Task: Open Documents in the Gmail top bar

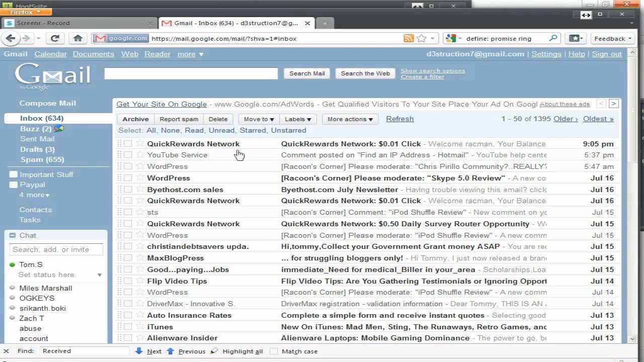Action: pos(94,54)
